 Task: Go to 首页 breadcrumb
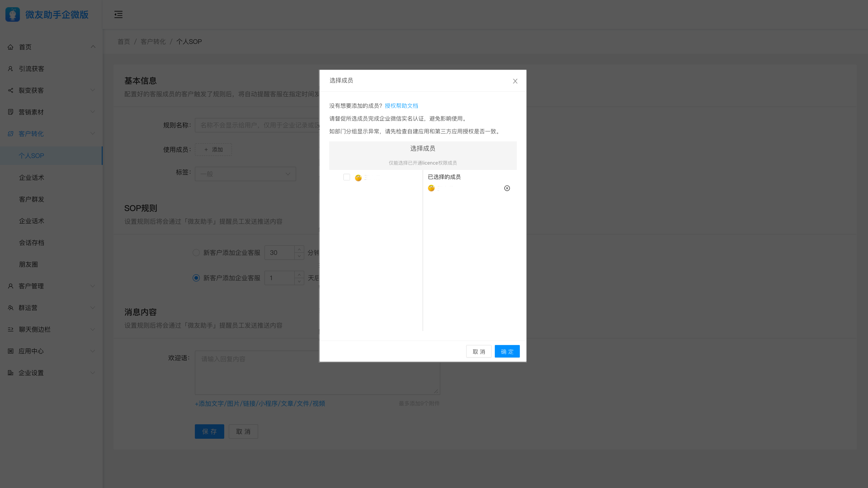click(124, 41)
